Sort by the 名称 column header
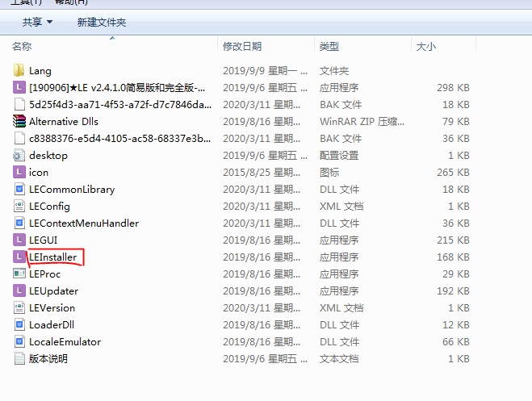 point(22,47)
